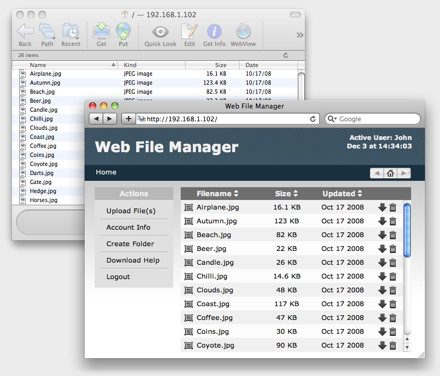Click Logout in Actions panel

click(x=118, y=277)
